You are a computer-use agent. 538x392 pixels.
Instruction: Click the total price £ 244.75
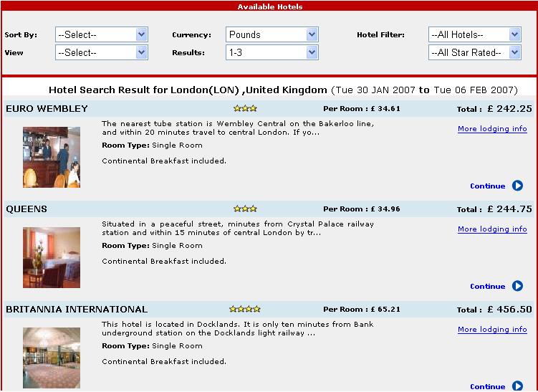point(509,209)
